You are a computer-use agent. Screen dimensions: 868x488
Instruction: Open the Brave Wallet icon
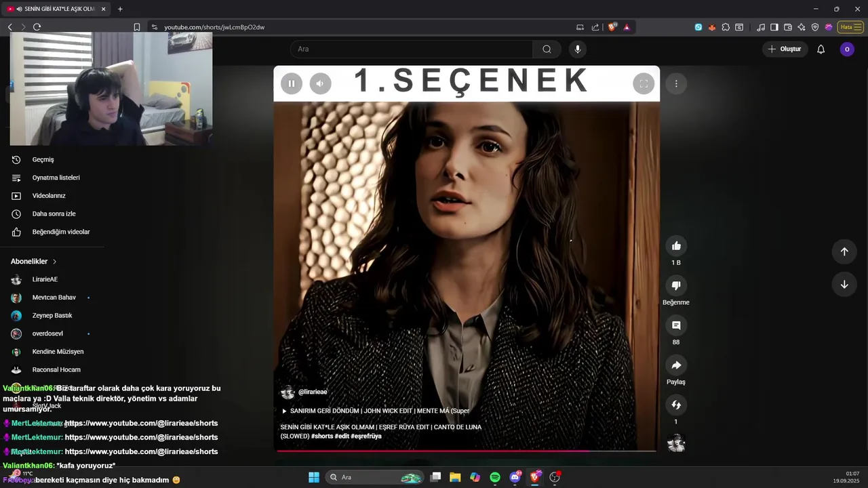pyautogui.click(x=788, y=27)
